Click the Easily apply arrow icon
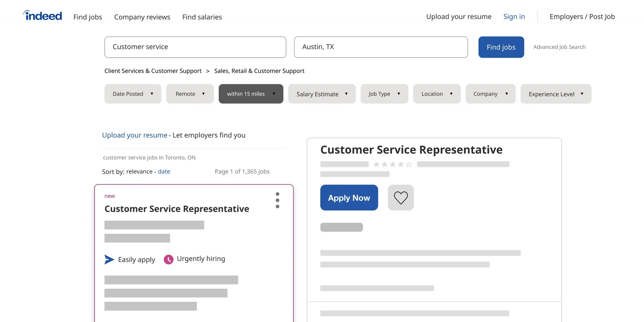This screenshot has height=322, width=644. (109, 259)
